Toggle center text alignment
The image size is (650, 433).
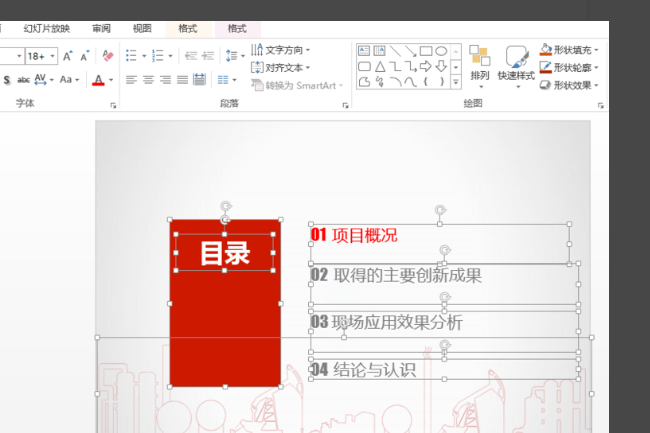tap(148, 80)
